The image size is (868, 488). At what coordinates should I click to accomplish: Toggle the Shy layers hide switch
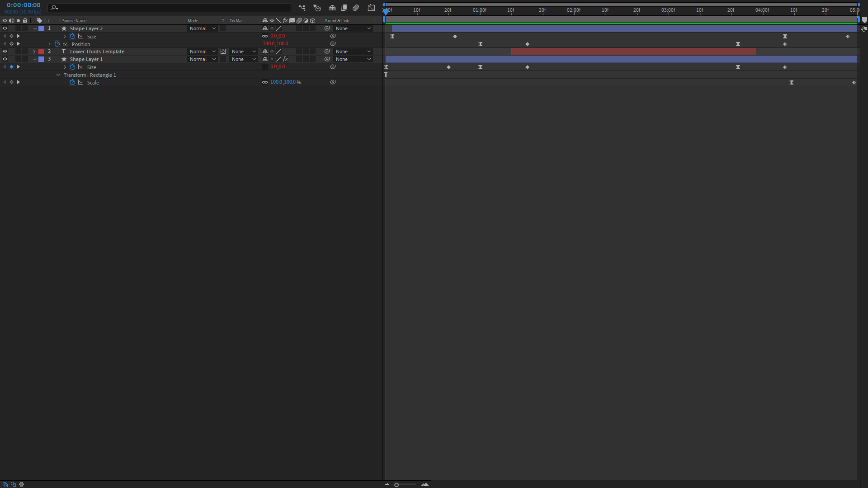332,8
